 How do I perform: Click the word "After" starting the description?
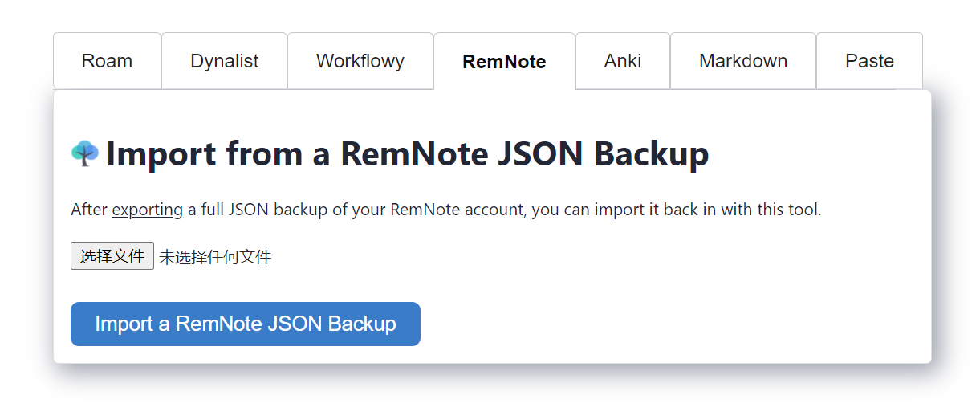(x=88, y=210)
